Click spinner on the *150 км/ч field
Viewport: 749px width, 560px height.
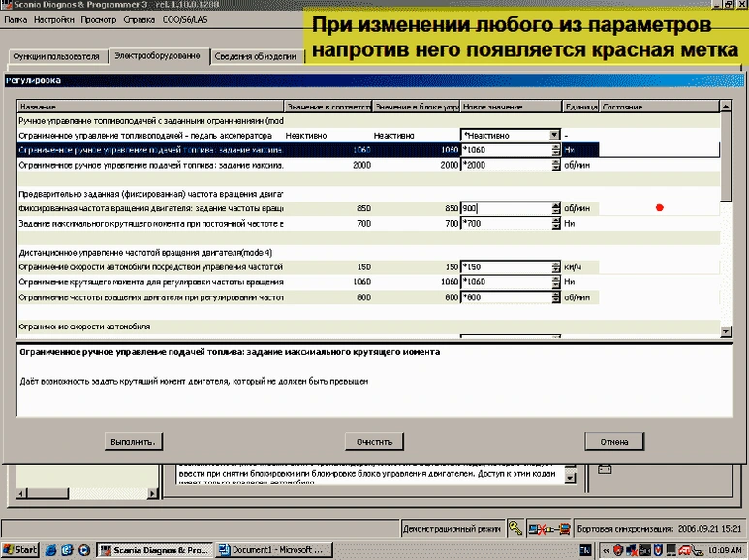click(x=555, y=266)
